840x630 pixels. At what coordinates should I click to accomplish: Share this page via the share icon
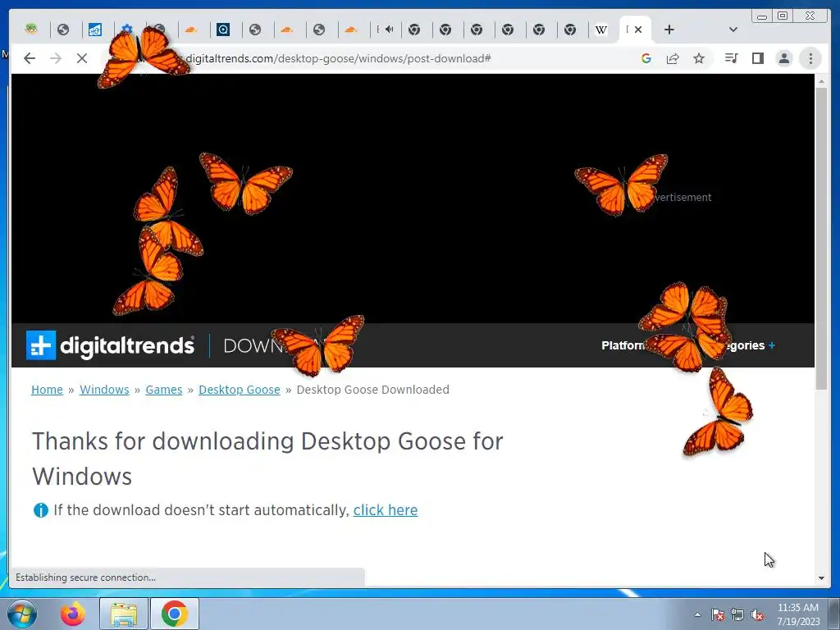point(673,58)
